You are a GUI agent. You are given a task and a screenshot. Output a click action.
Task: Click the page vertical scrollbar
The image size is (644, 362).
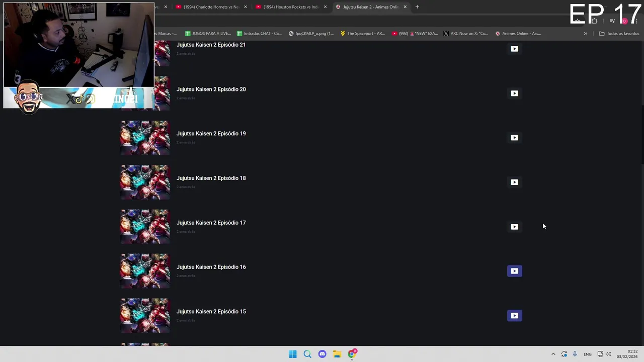642,133
